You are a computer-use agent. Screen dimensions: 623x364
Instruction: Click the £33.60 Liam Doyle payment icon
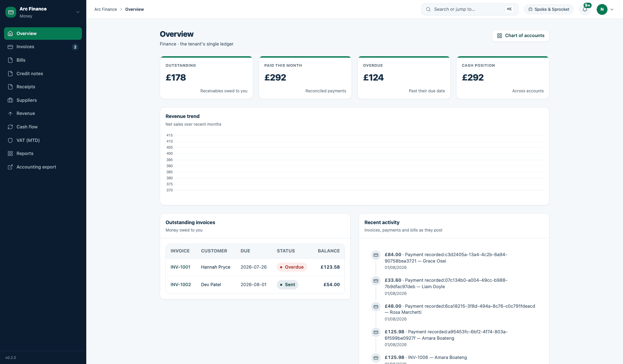click(x=376, y=281)
